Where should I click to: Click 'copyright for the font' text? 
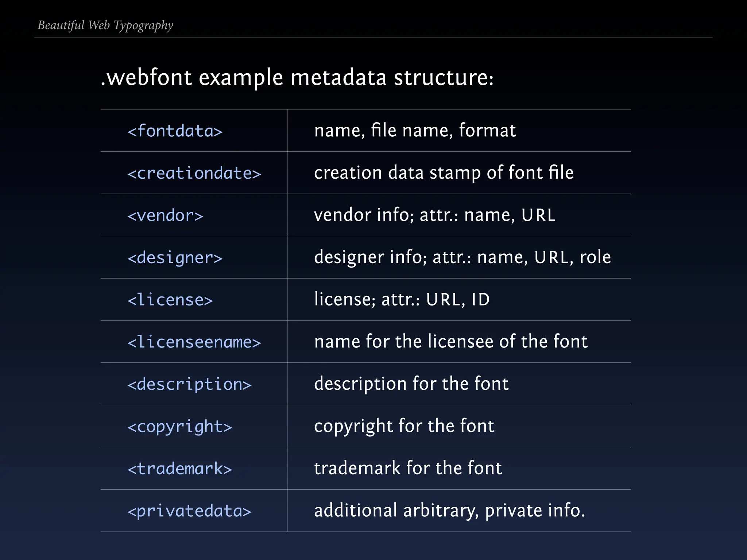(404, 427)
